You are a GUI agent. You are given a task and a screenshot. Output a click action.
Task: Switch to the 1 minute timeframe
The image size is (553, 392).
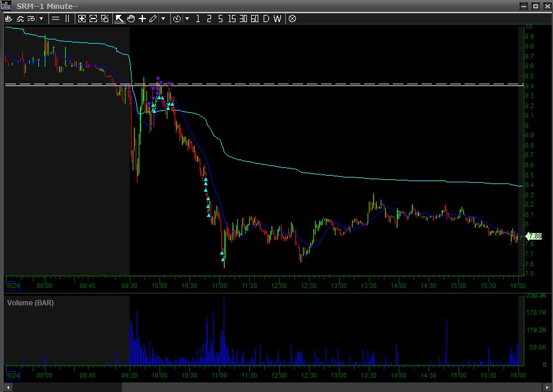[198, 19]
